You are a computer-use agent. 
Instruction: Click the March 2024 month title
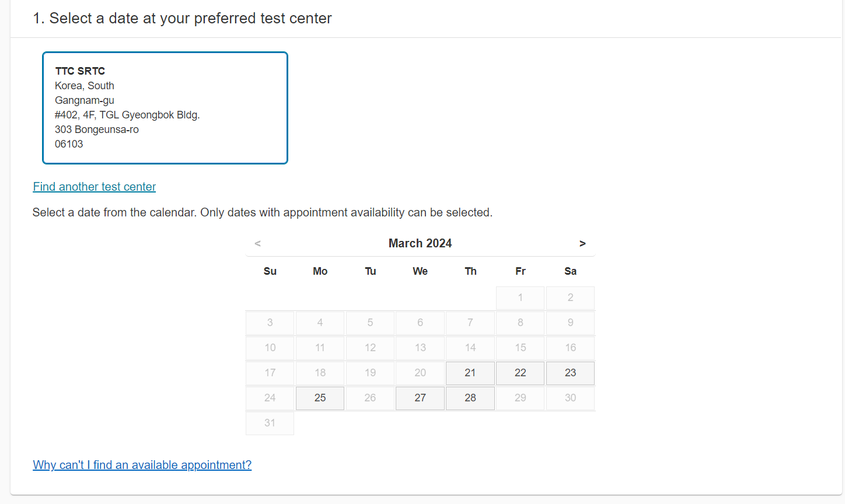420,244
